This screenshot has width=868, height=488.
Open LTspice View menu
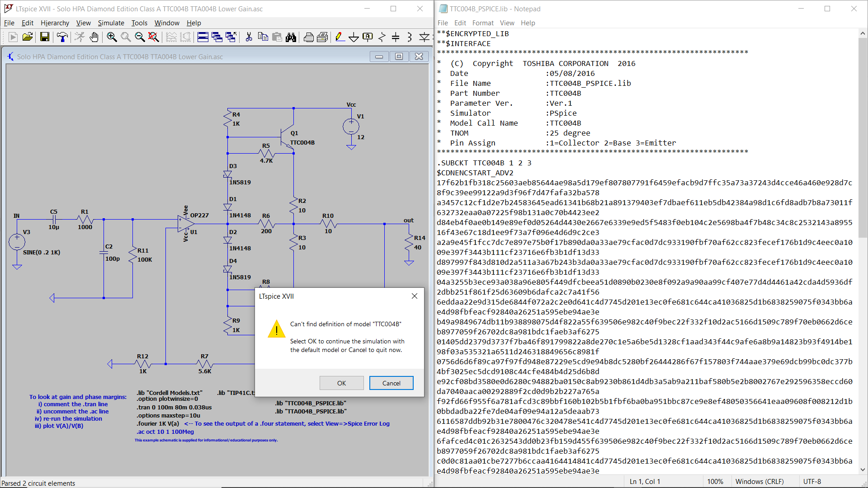click(83, 23)
